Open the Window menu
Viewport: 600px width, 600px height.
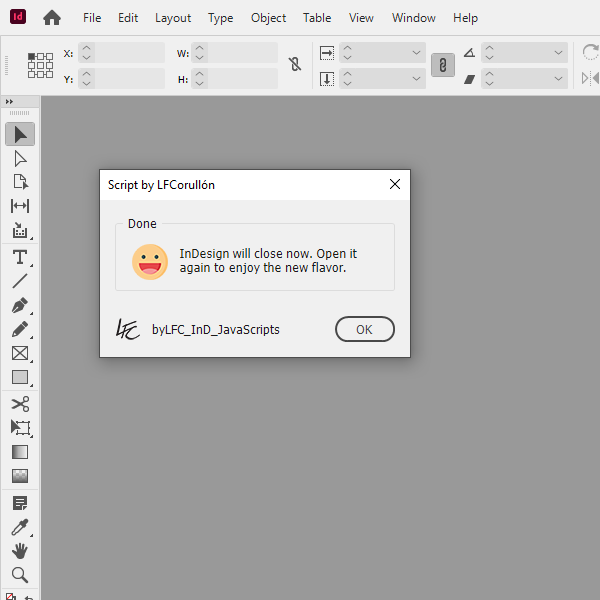[x=414, y=18]
